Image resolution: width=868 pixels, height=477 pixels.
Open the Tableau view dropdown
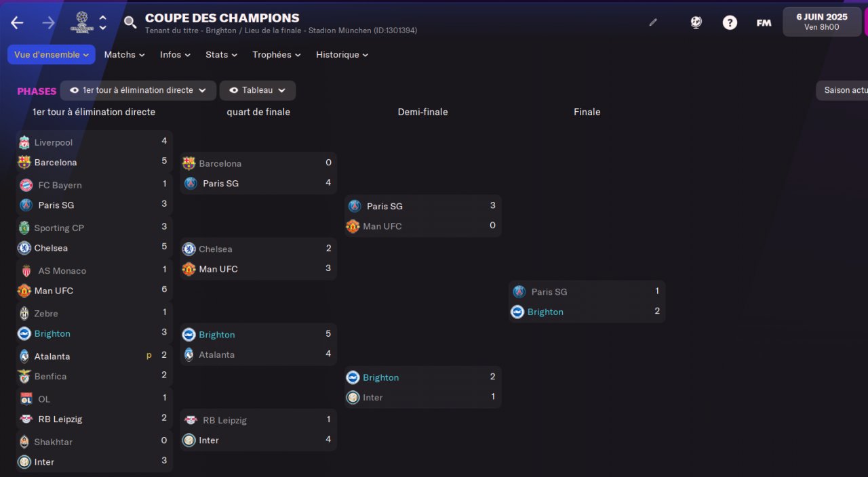click(x=257, y=90)
